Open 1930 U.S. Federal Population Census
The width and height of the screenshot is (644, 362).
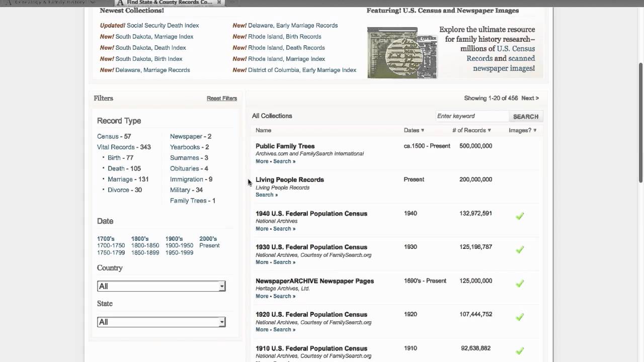click(x=311, y=247)
